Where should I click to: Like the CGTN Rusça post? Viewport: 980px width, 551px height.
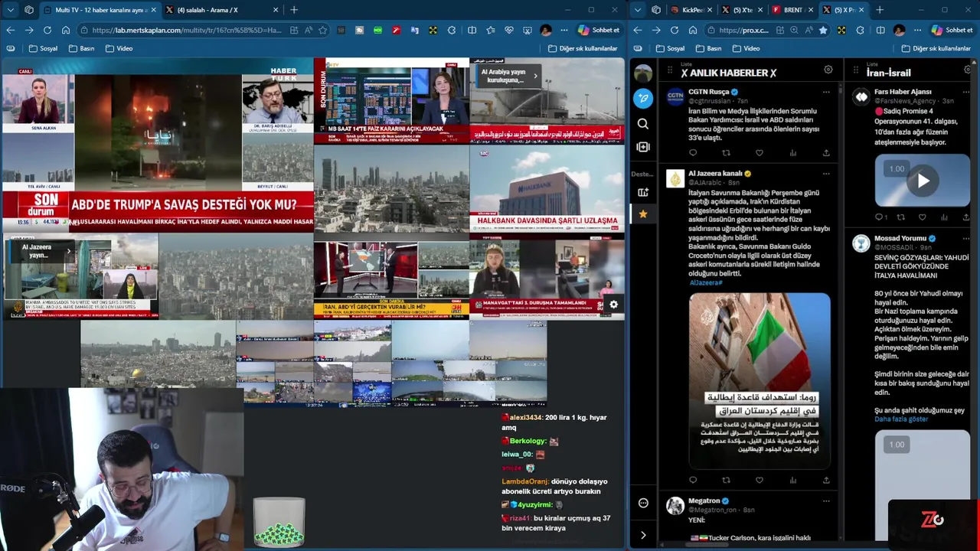[x=759, y=153]
